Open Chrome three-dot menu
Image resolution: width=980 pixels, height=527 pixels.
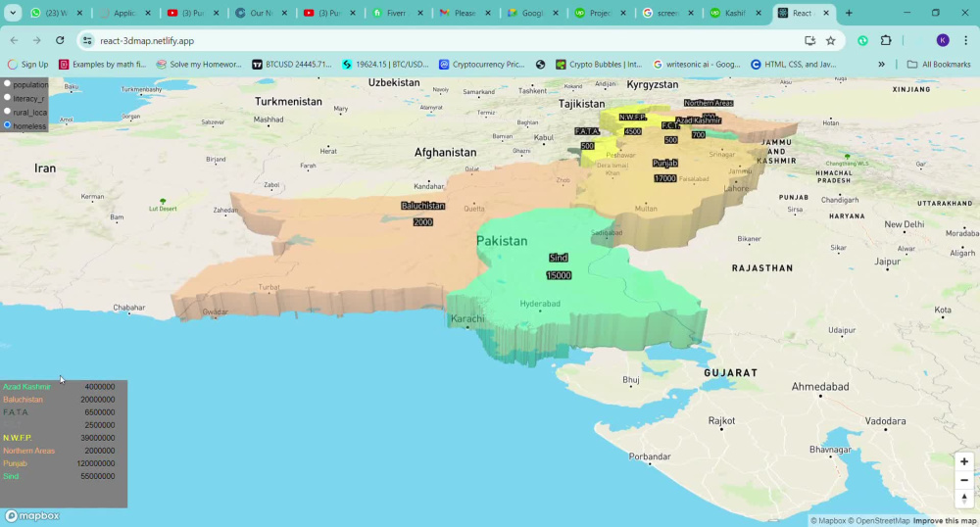point(965,40)
